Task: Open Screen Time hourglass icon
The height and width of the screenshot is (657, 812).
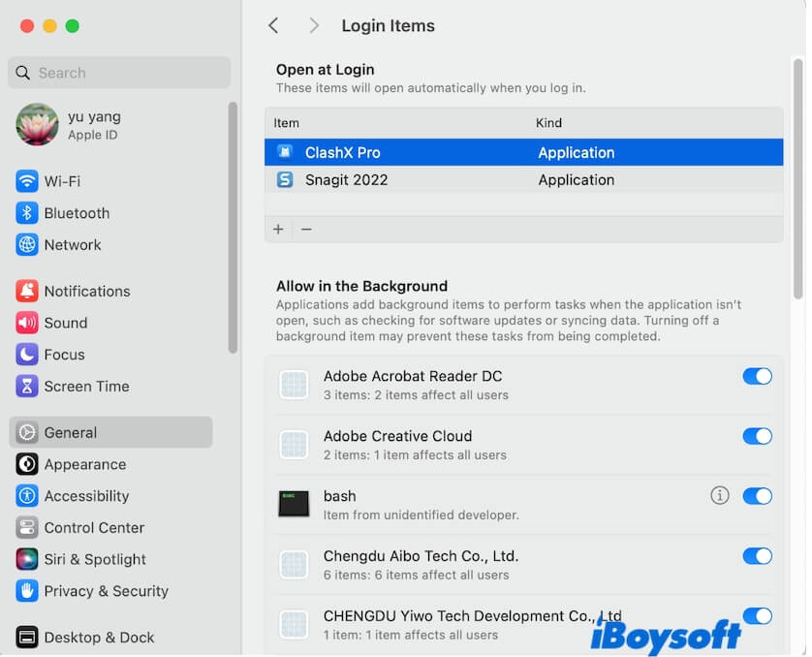Action: [x=27, y=386]
